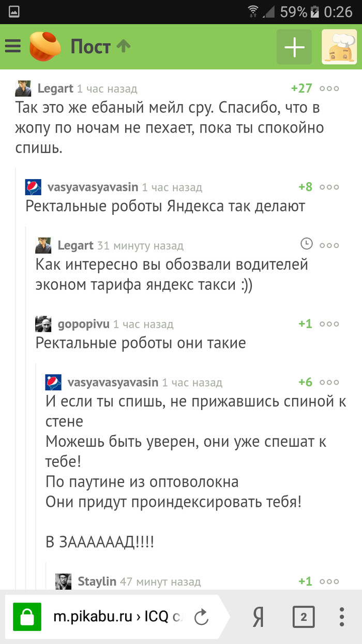Viewport: 362px width, 644px height.
Task: Click the Pikabu logo icon
Action: (44, 46)
